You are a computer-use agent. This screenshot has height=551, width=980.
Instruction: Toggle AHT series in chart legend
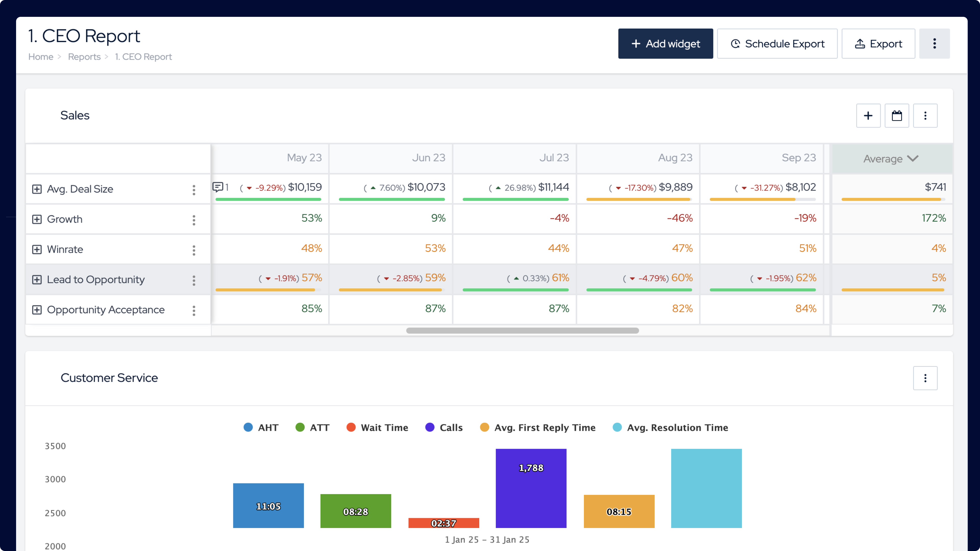tap(261, 428)
